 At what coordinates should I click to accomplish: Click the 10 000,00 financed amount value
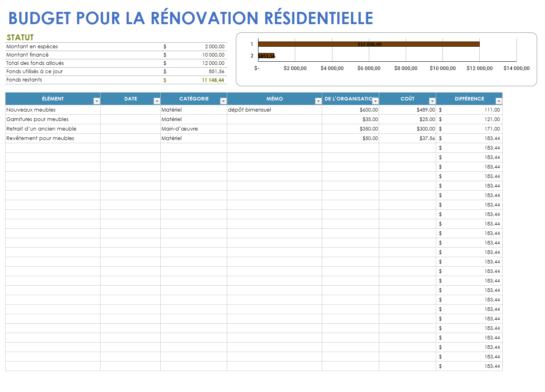[213, 55]
